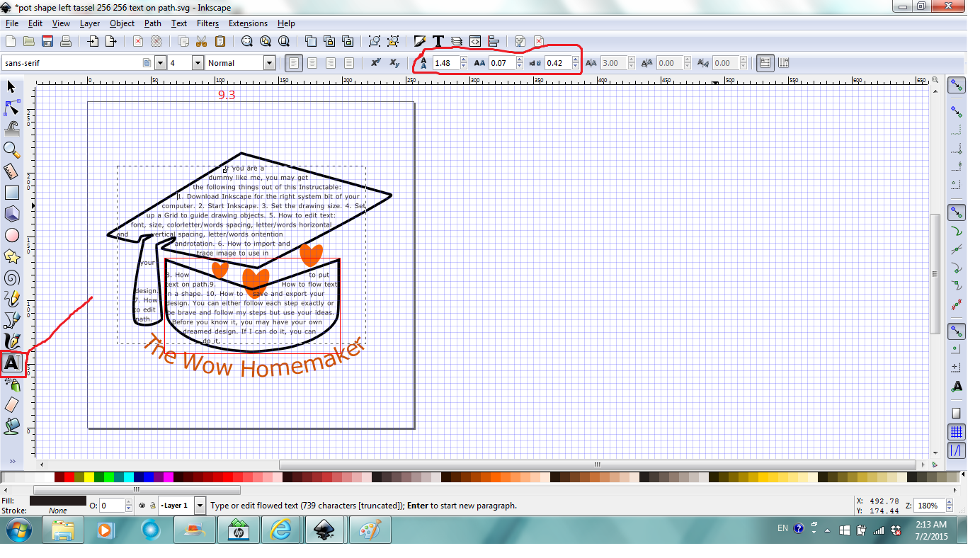Image resolution: width=980 pixels, height=558 pixels.
Task: Click the Export icon
Action: [110, 41]
